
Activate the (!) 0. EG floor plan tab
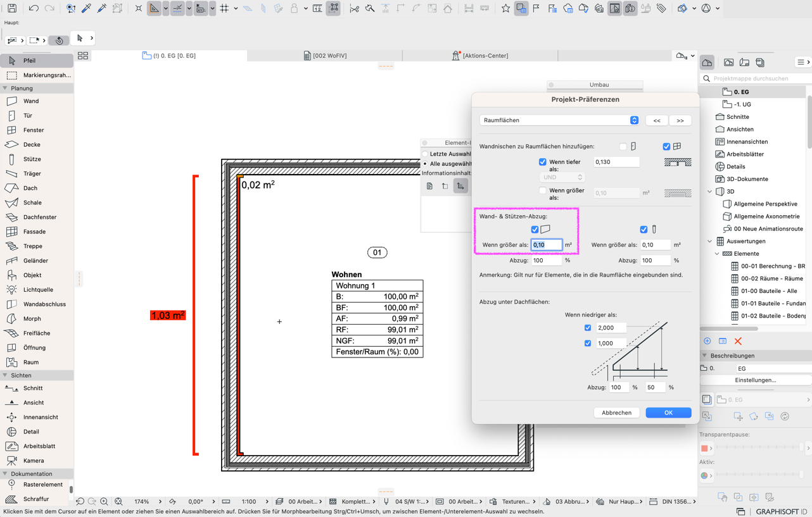pos(169,56)
